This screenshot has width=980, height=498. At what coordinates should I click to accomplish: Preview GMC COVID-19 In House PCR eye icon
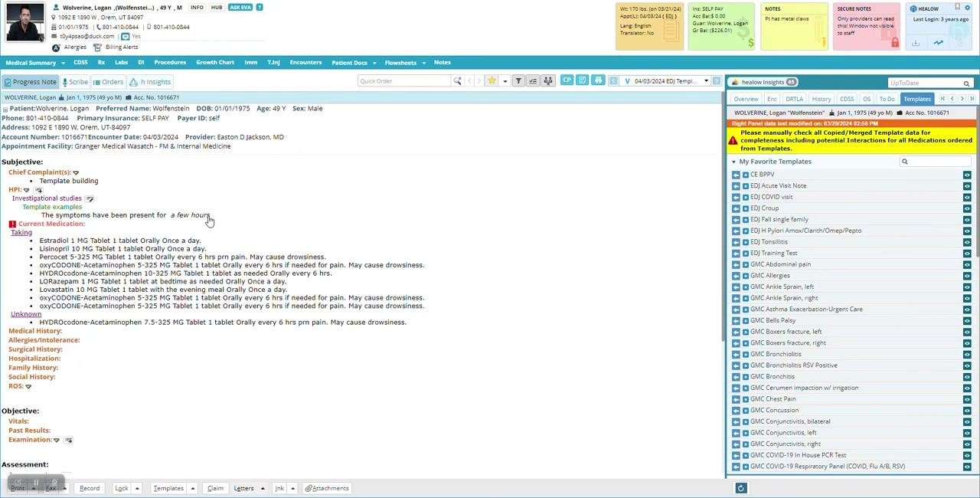coord(967,455)
